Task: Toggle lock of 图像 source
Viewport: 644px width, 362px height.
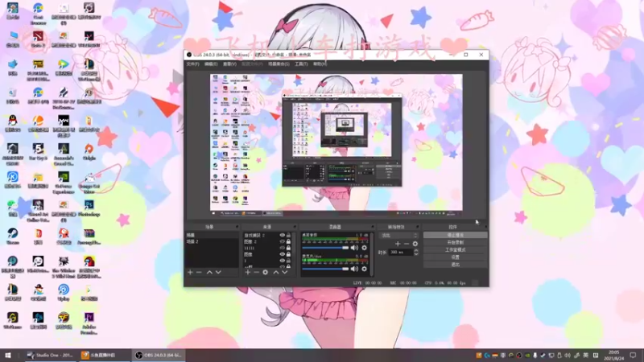Action: click(x=288, y=254)
